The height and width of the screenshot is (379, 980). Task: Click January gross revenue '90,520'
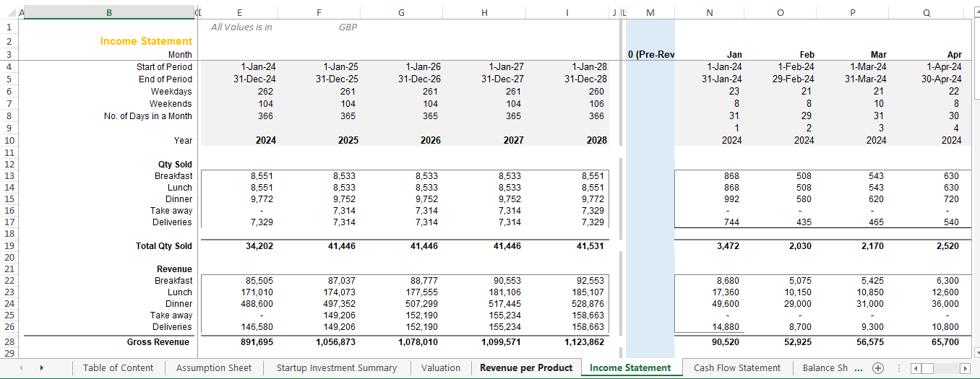point(726,342)
